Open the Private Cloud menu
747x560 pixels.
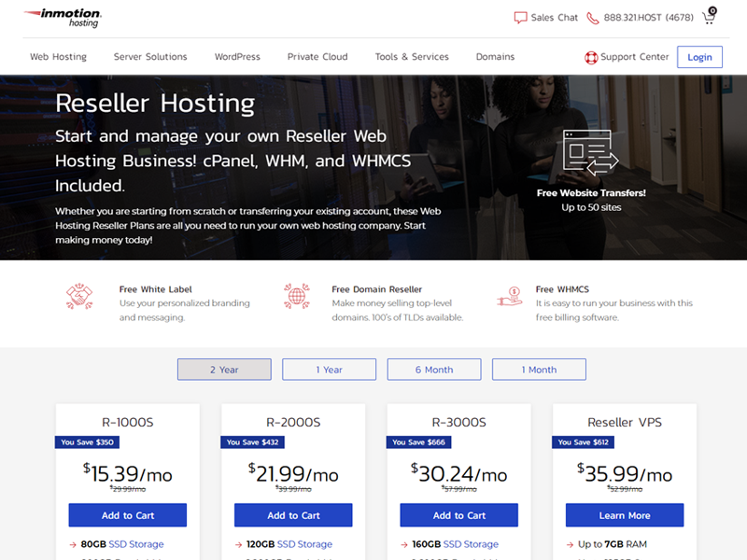(317, 57)
